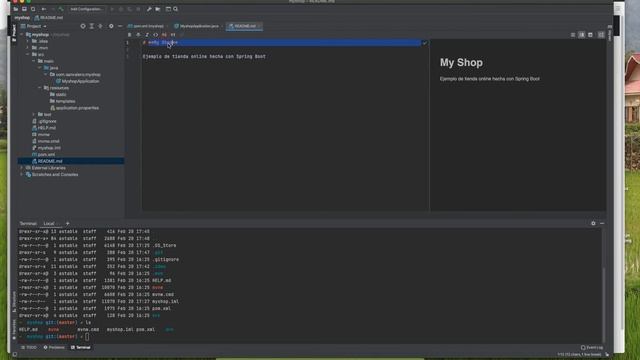Switch to Preview Only view icon

590,35
